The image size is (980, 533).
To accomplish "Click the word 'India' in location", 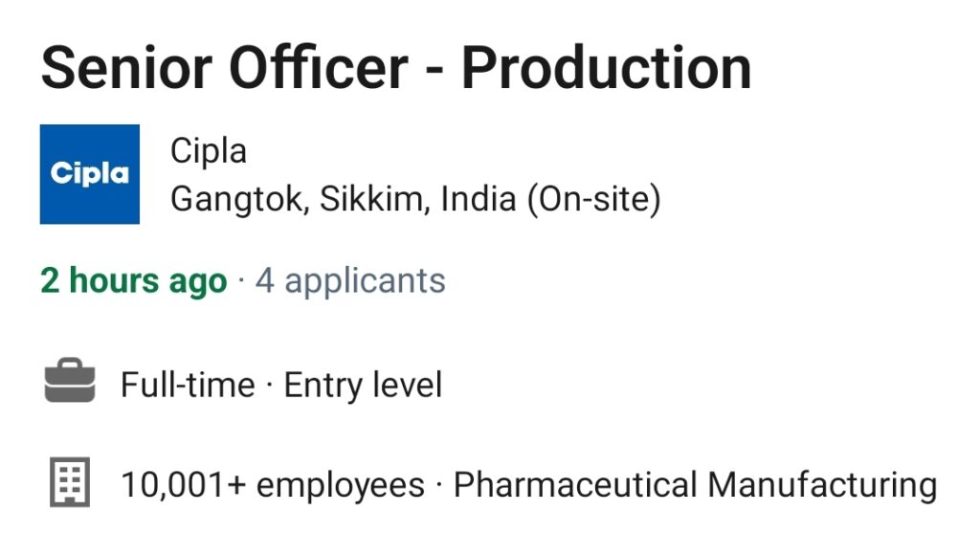I will 479,199.
